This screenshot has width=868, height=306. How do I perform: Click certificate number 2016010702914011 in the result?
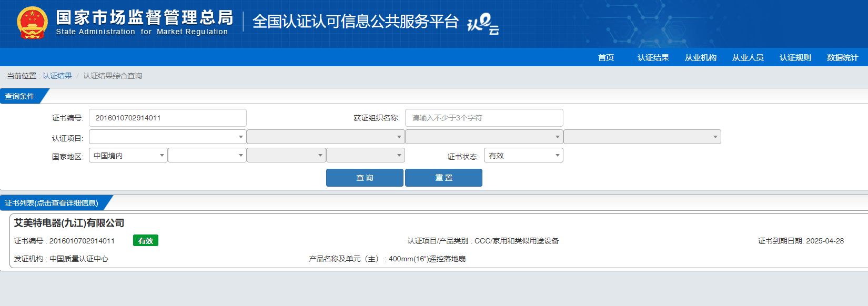click(x=82, y=241)
